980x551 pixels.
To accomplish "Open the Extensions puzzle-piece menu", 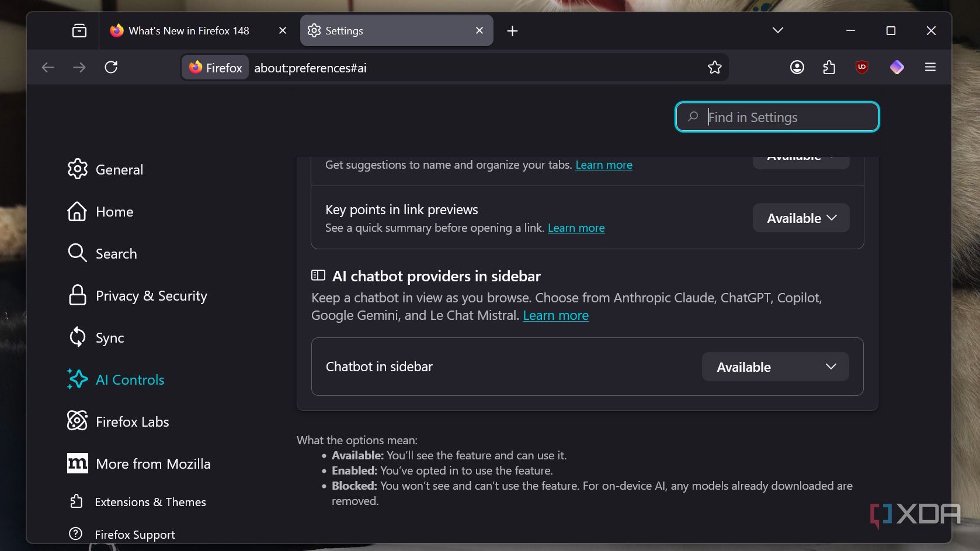I will click(829, 68).
